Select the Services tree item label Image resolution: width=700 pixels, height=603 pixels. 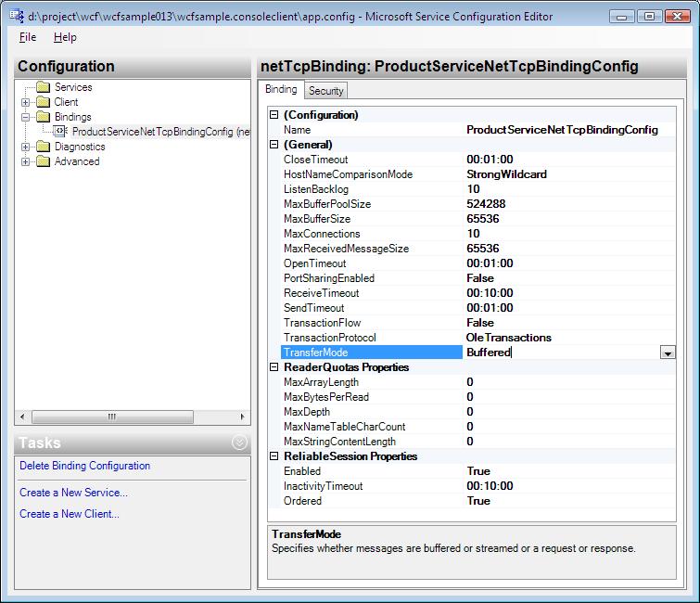click(73, 87)
